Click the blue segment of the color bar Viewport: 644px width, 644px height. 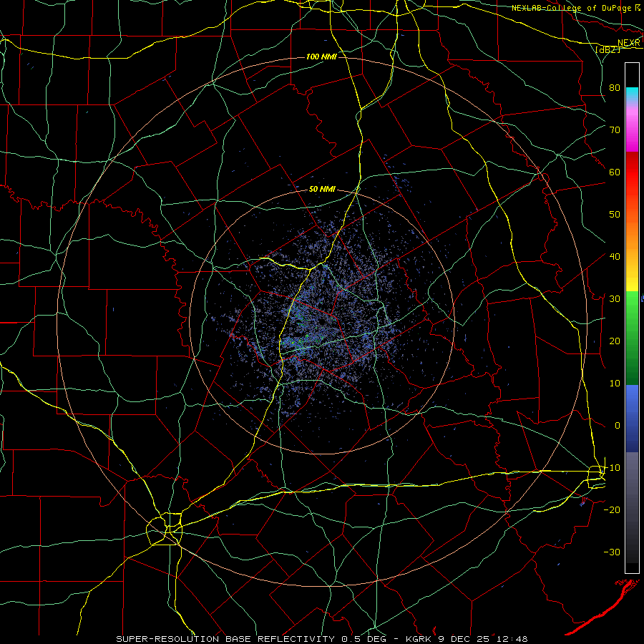(632, 418)
